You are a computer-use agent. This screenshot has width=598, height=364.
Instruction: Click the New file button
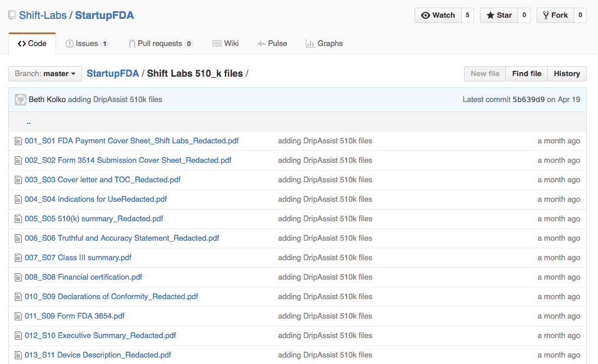pyautogui.click(x=485, y=74)
